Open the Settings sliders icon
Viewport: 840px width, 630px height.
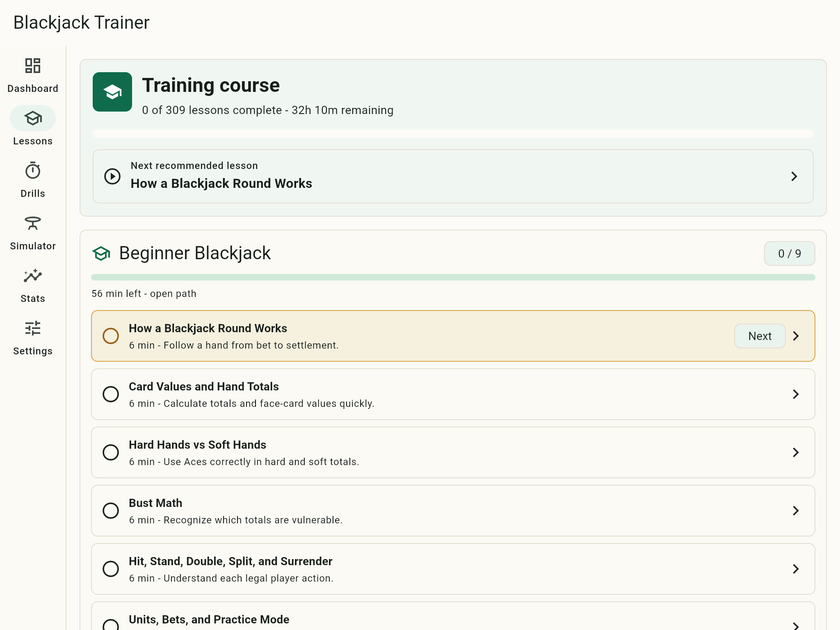click(x=33, y=328)
